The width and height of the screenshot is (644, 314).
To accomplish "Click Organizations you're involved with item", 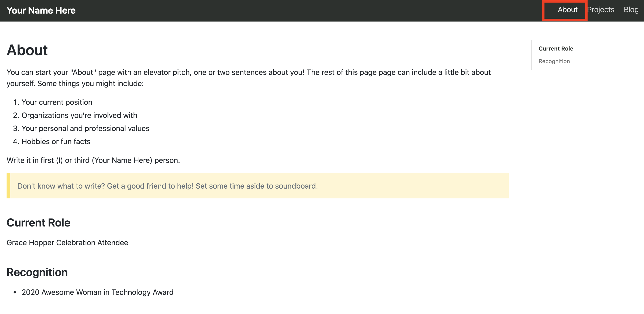I will point(79,115).
